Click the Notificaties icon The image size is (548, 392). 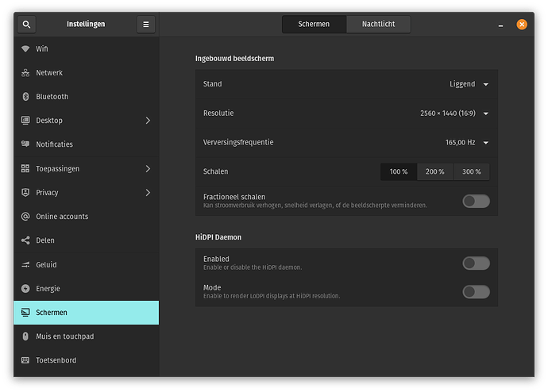coord(25,144)
